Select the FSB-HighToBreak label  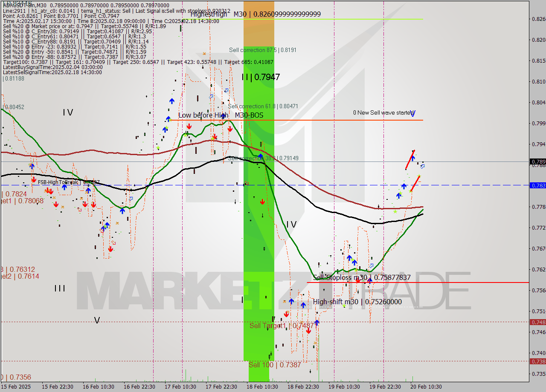[x=58, y=182]
